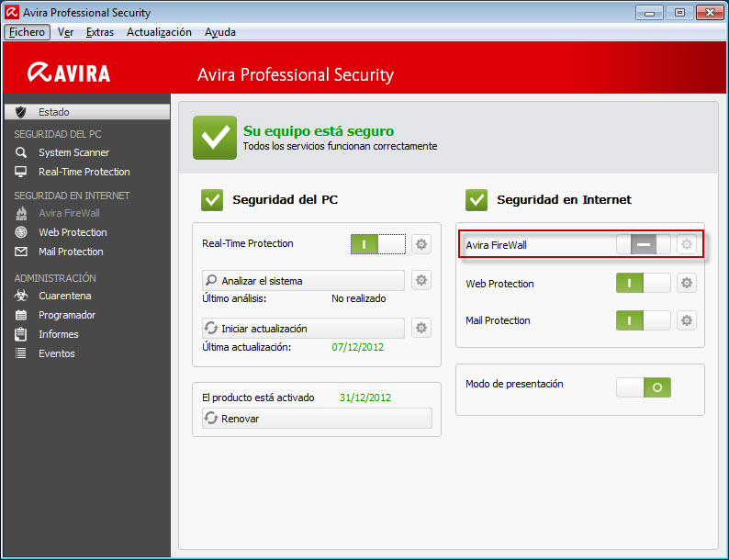Click the 'Último análisis:' label
Image resolution: width=729 pixels, height=560 pixels.
234,298
